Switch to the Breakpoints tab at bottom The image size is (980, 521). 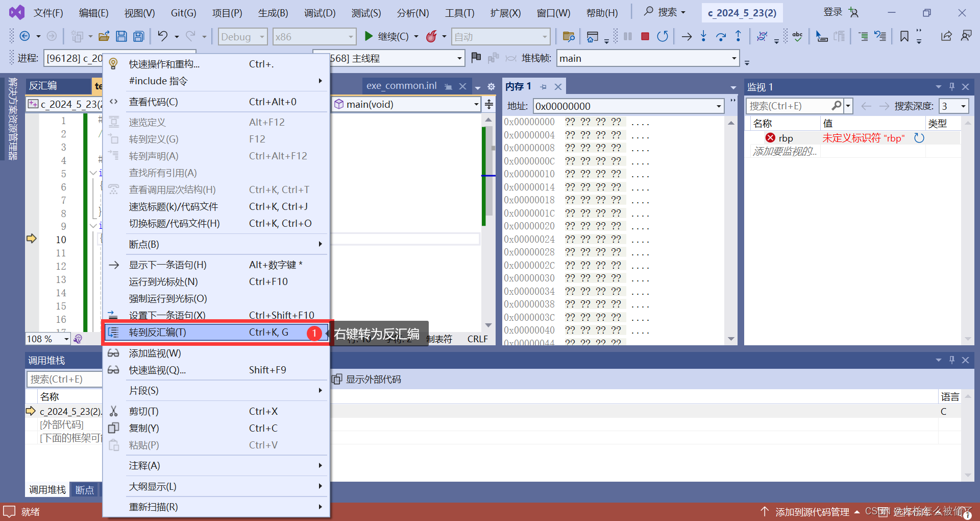[85, 490]
